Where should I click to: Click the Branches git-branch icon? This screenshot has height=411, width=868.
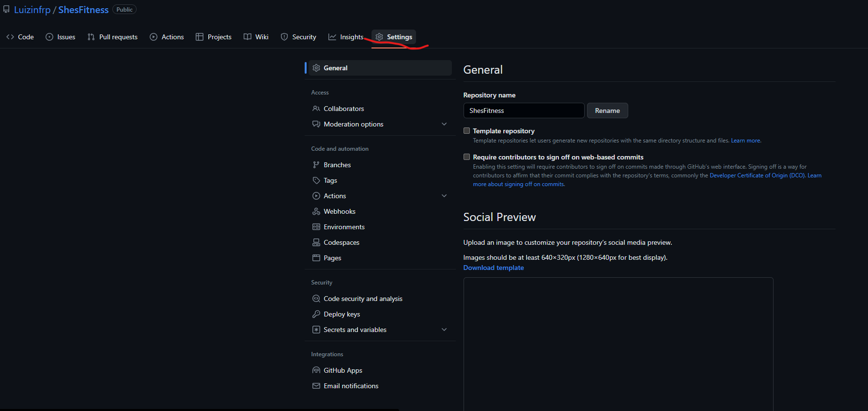[x=316, y=165]
